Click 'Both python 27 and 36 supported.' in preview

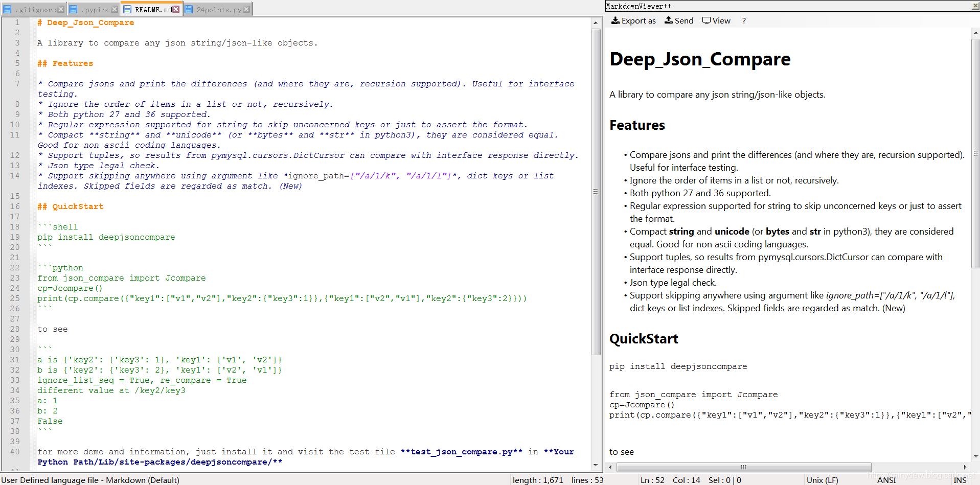(x=700, y=193)
